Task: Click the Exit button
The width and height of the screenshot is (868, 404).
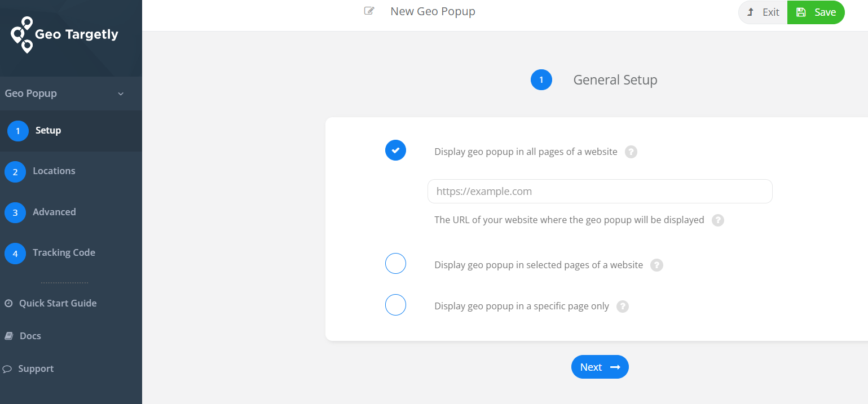Action: pyautogui.click(x=763, y=12)
